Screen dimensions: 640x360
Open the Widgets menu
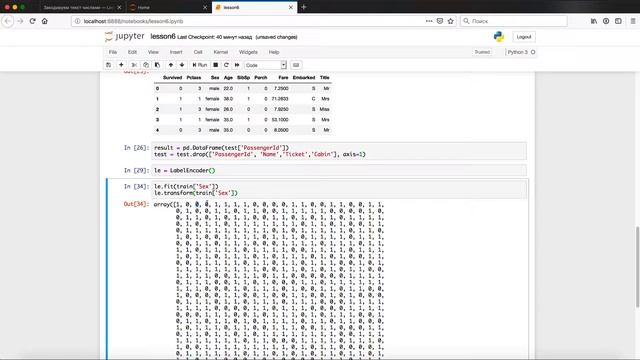[248, 52]
